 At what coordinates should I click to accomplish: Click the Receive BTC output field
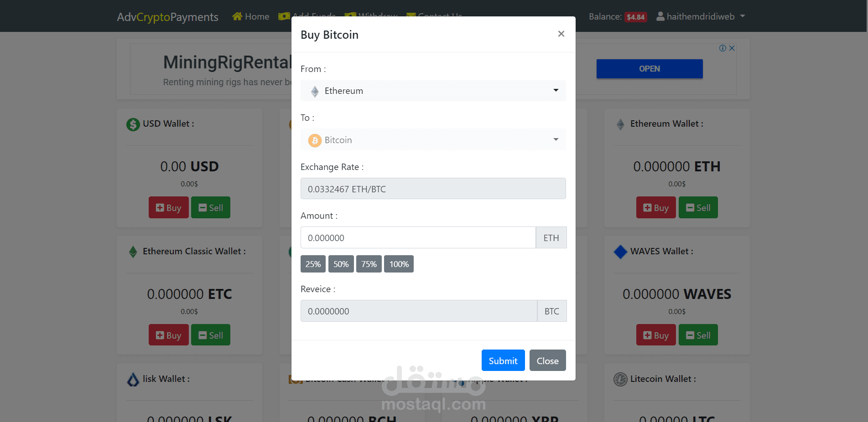pyautogui.click(x=419, y=311)
